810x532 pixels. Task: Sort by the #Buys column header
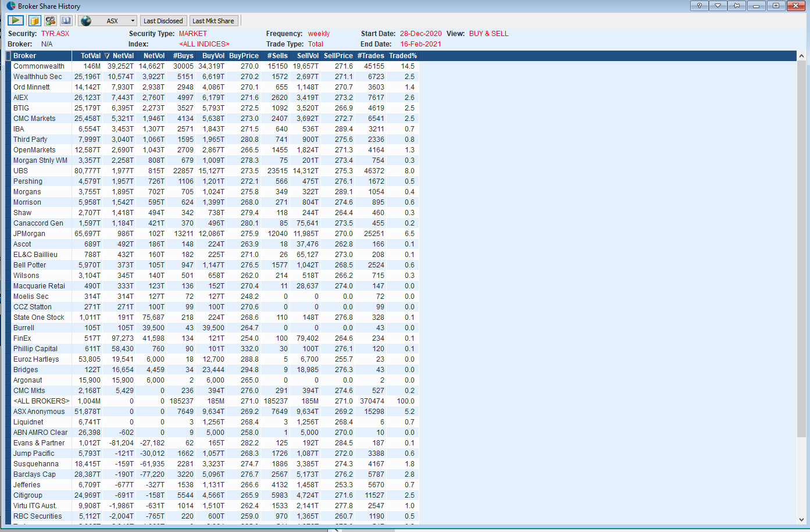pyautogui.click(x=181, y=56)
